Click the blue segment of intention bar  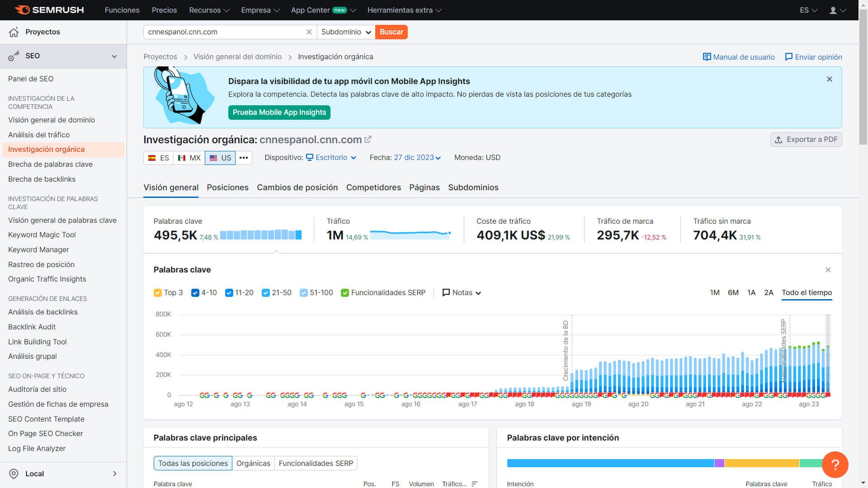tap(610, 463)
